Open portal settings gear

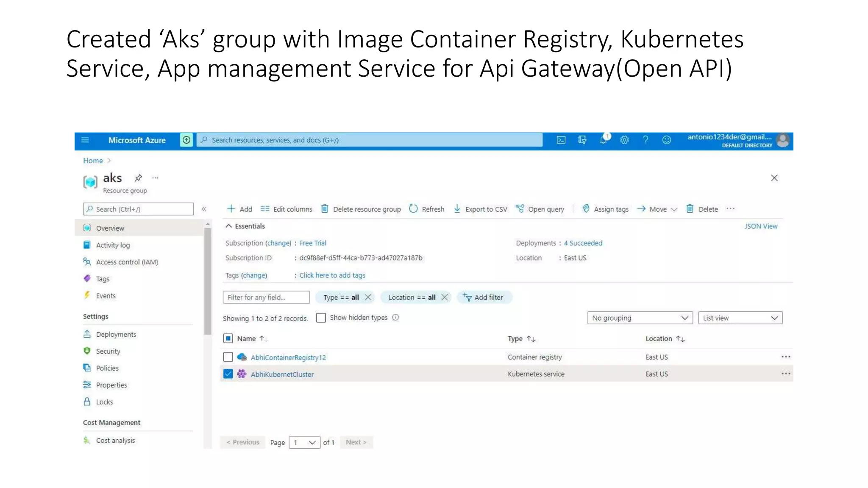624,140
